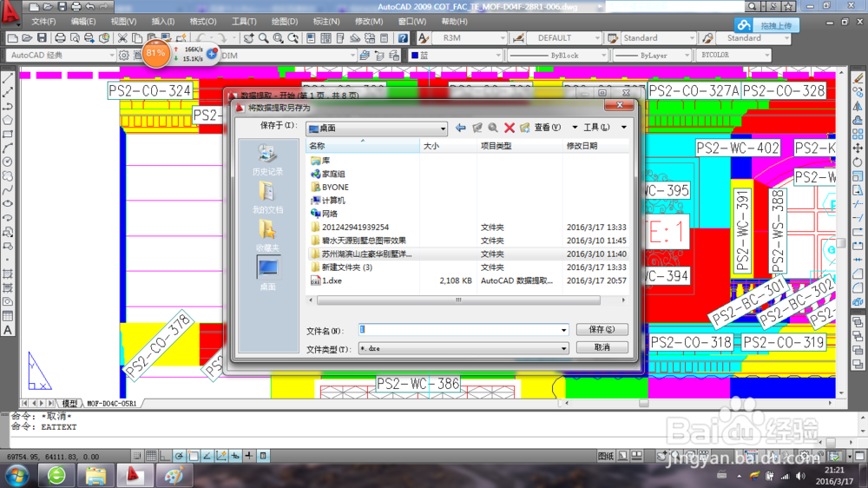Select the Line tool in draw toolbar
The image size is (868, 488).
(8, 79)
